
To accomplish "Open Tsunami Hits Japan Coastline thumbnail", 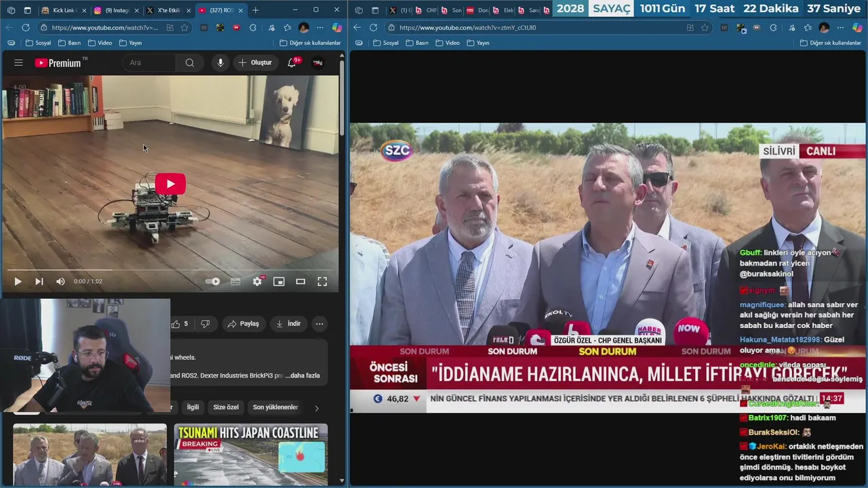I will [x=251, y=455].
